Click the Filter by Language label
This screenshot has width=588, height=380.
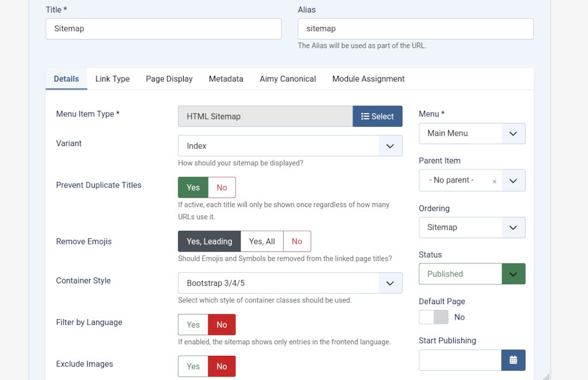(x=89, y=322)
